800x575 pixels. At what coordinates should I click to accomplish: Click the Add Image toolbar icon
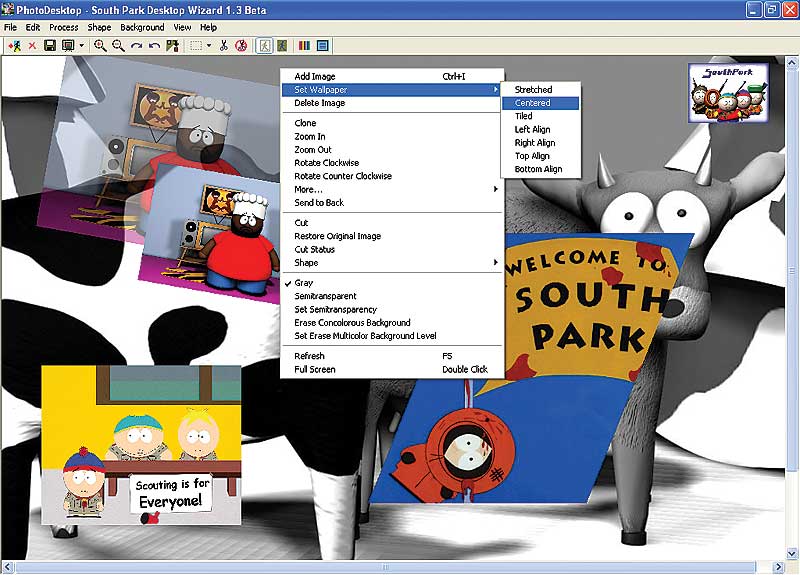(x=14, y=46)
